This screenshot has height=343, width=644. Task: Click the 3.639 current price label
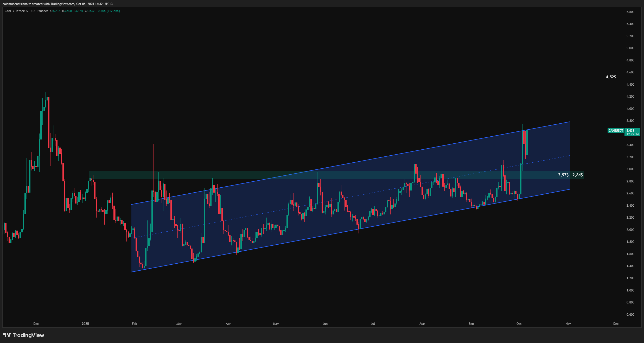point(630,131)
